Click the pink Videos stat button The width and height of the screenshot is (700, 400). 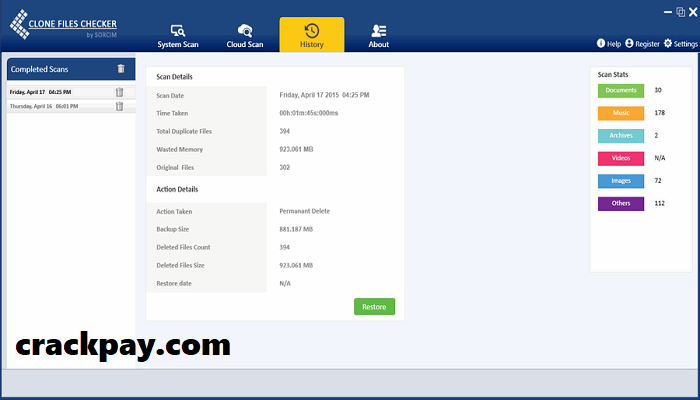point(621,158)
